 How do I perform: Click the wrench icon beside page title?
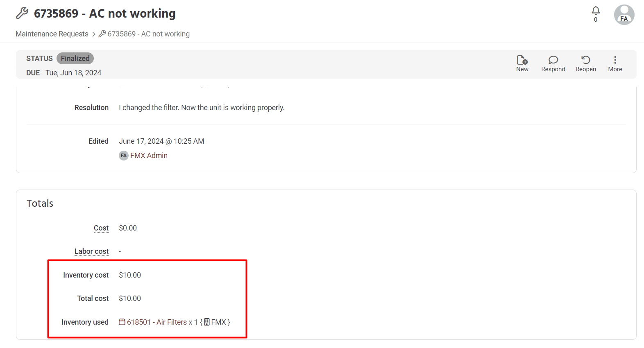[x=22, y=13]
